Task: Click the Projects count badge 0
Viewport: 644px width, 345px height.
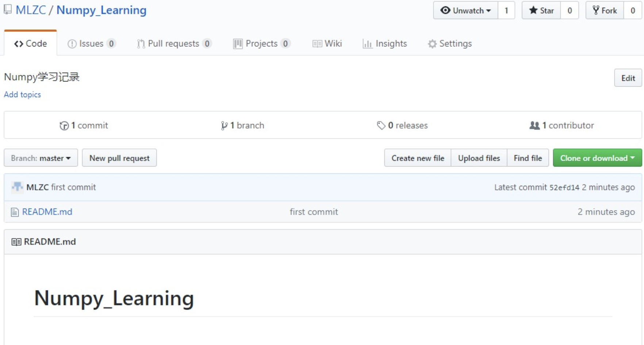Action: point(285,44)
